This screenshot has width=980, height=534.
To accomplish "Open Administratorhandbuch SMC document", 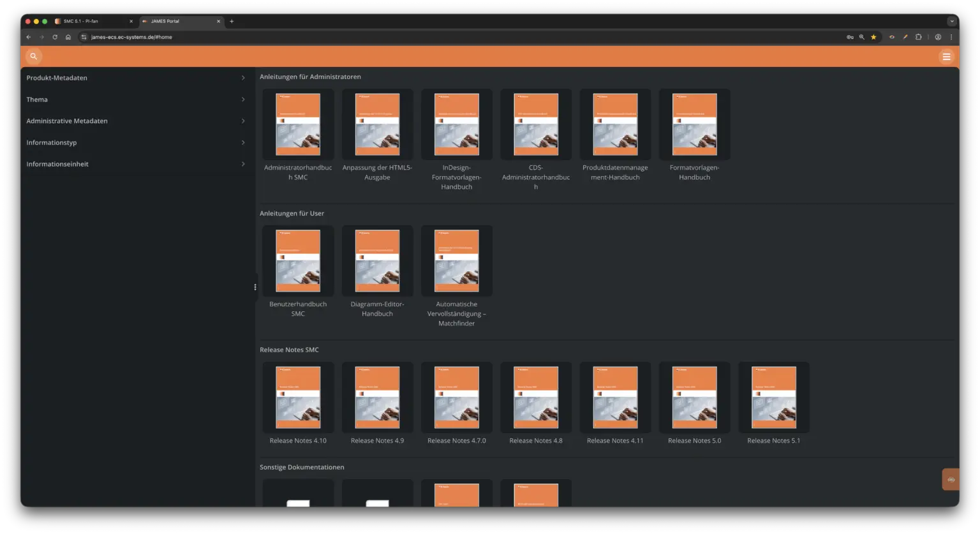I will [298, 125].
